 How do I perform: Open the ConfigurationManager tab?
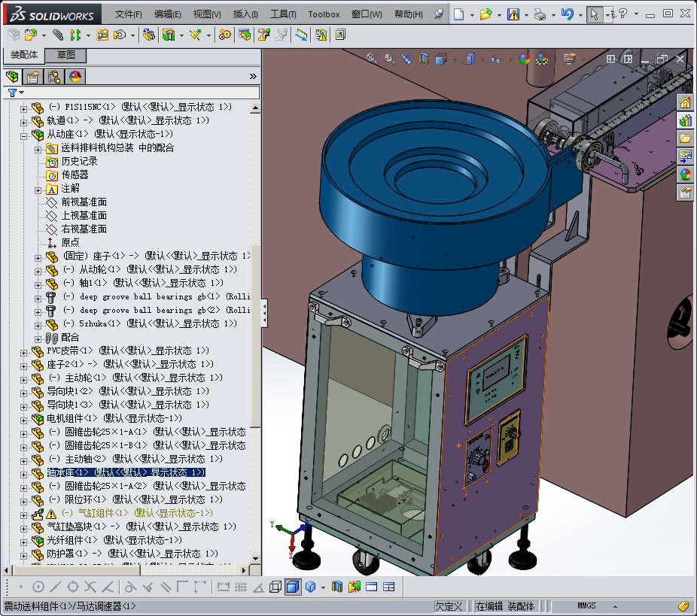pyautogui.click(x=54, y=77)
